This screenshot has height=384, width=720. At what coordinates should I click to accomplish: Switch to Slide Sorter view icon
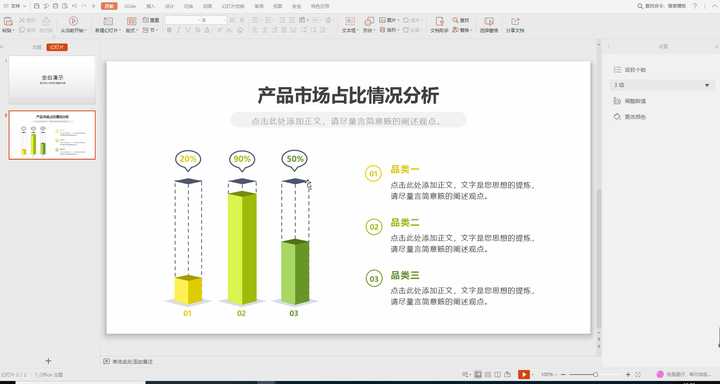(x=488, y=374)
